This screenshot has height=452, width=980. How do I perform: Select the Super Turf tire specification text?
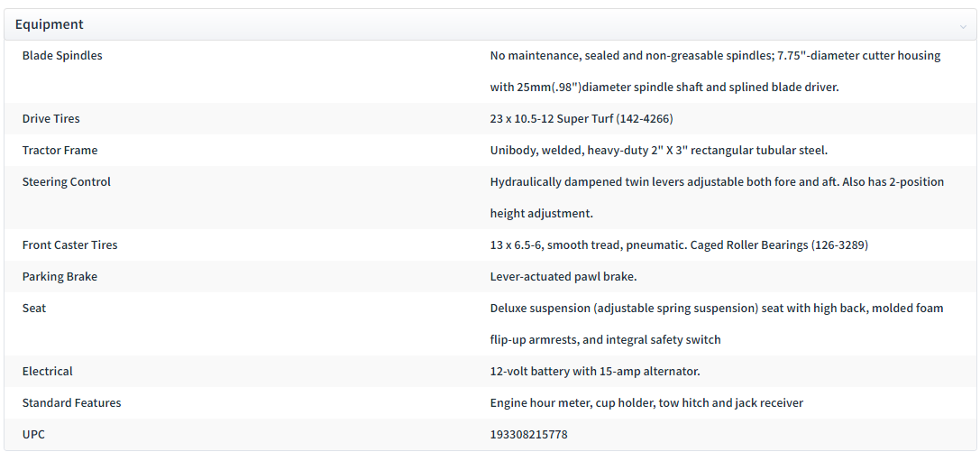coord(582,119)
